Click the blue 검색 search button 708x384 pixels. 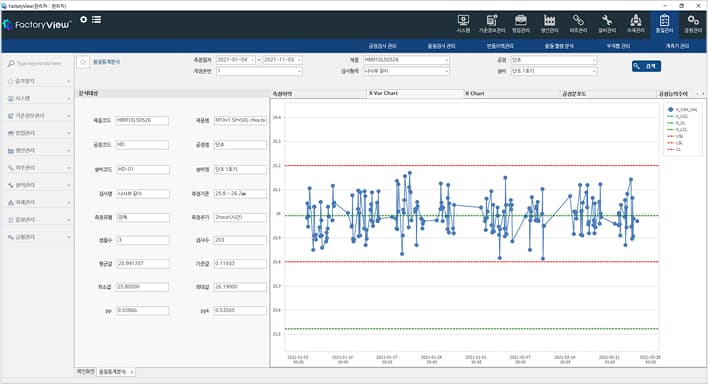tap(646, 66)
